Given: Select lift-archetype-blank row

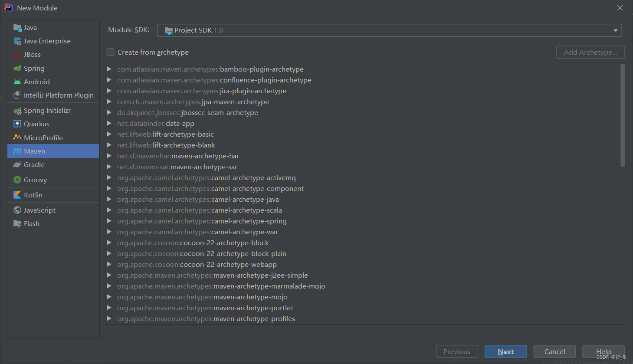Looking at the screenshot, I should [x=363, y=145].
